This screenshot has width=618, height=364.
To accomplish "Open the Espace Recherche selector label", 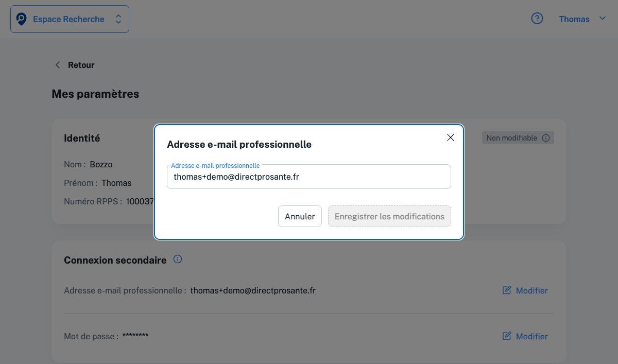I will click(x=68, y=20).
